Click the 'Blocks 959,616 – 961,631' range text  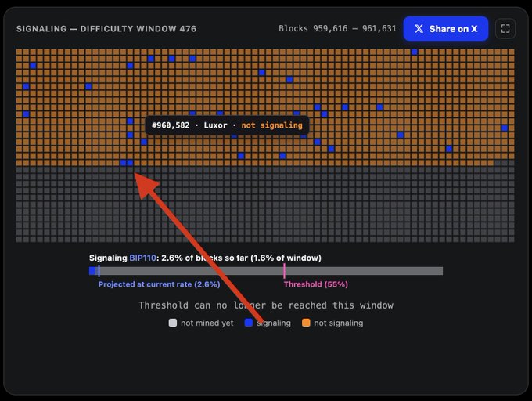(x=338, y=28)
